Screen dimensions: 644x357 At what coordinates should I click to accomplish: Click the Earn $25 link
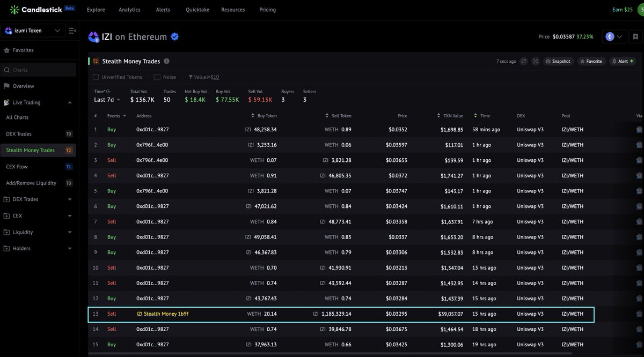(x=623, y=10)
